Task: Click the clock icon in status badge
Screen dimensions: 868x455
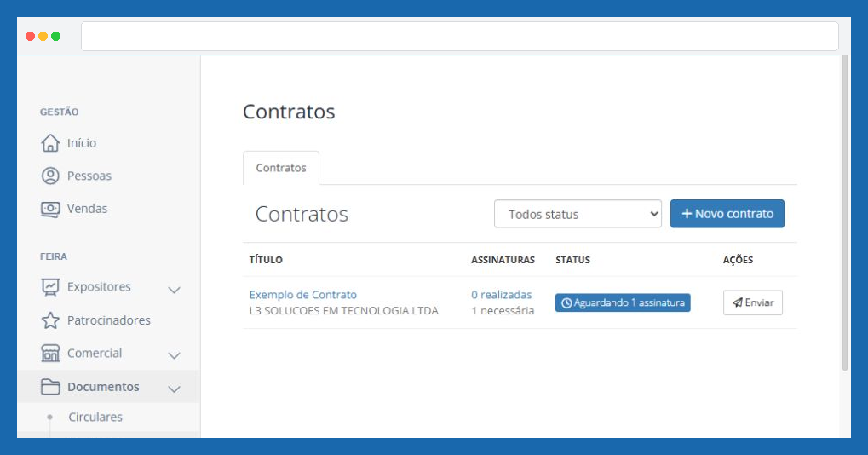Action: pyautogui.click(x=566, y=302)
